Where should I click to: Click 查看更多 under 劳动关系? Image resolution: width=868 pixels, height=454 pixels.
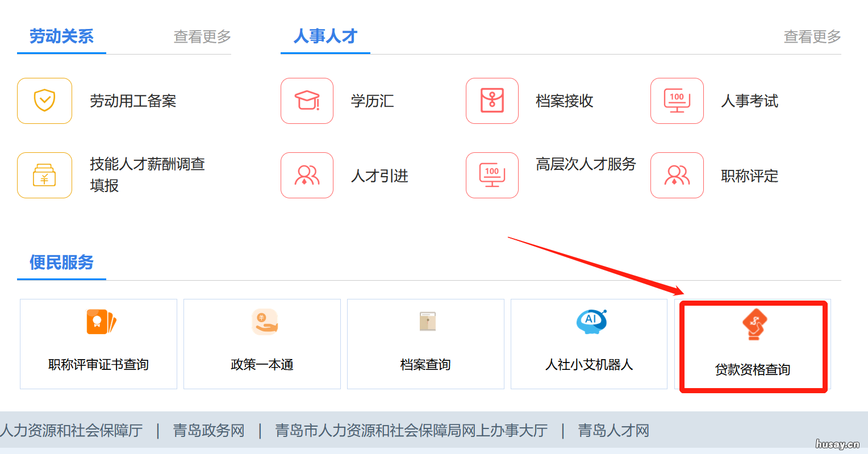pos(202,36)
